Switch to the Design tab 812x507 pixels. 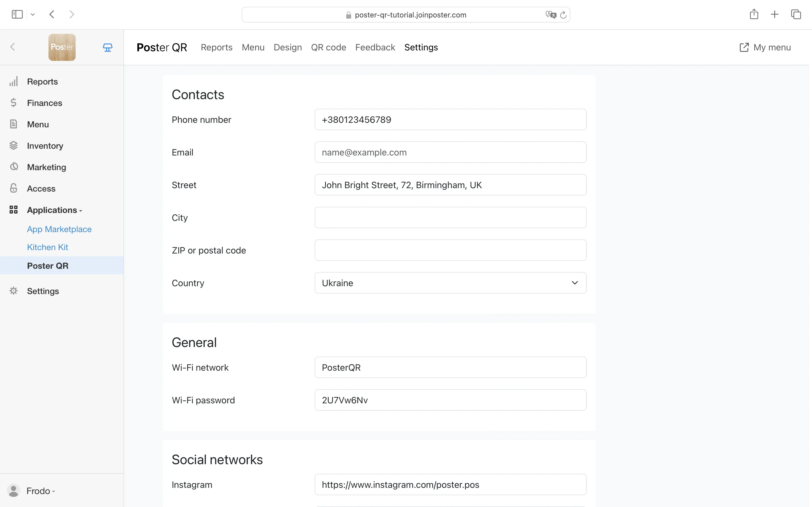288,47
